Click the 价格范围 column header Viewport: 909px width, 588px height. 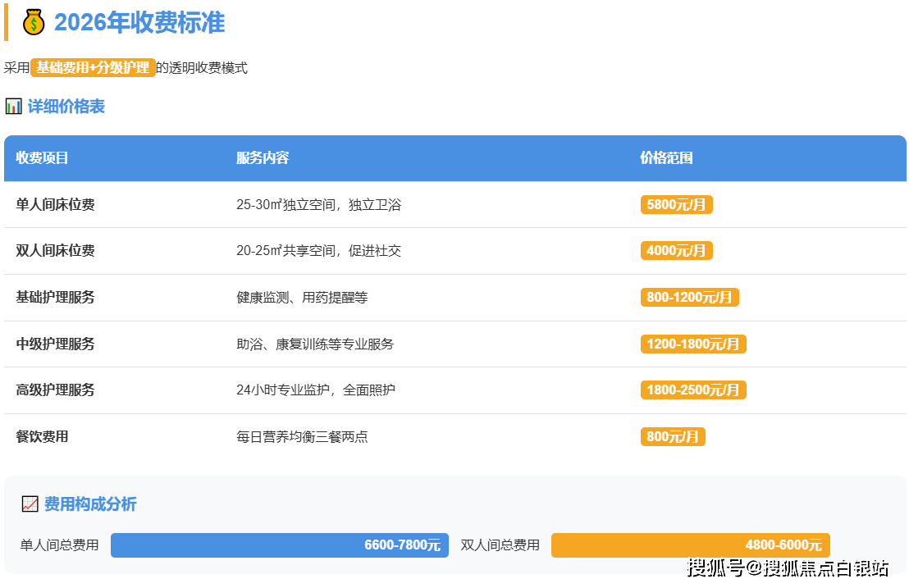coord(666,158)
